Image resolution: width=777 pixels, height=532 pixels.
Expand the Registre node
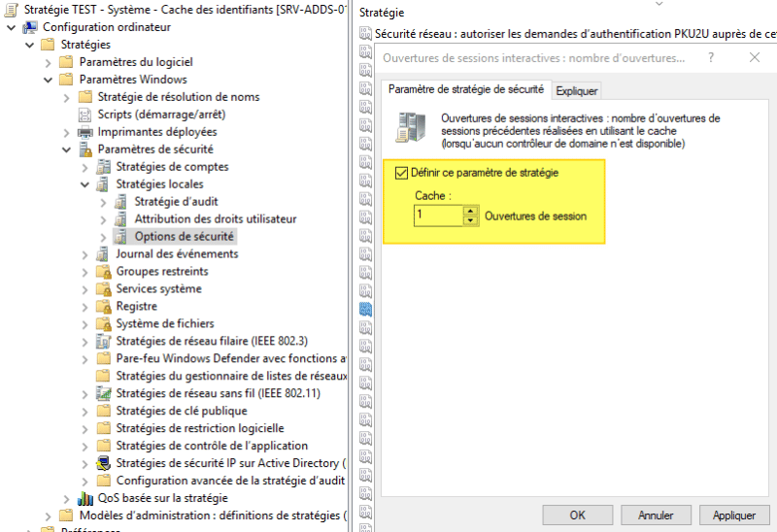84,307
